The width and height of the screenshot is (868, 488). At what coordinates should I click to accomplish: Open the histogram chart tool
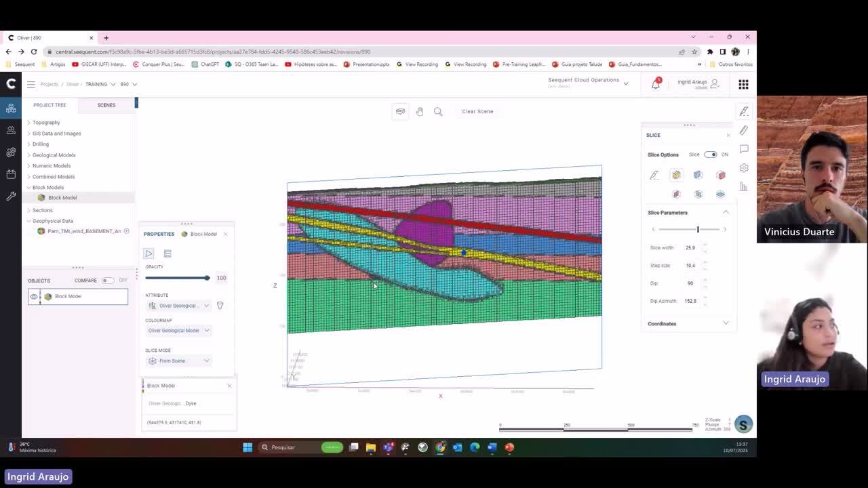tap(744, 186)
